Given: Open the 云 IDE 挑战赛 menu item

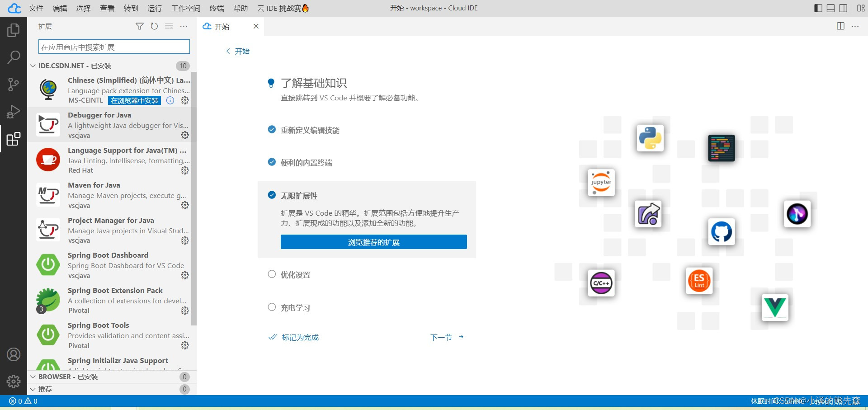Looking at the screenshot, I should pos(283,8).
